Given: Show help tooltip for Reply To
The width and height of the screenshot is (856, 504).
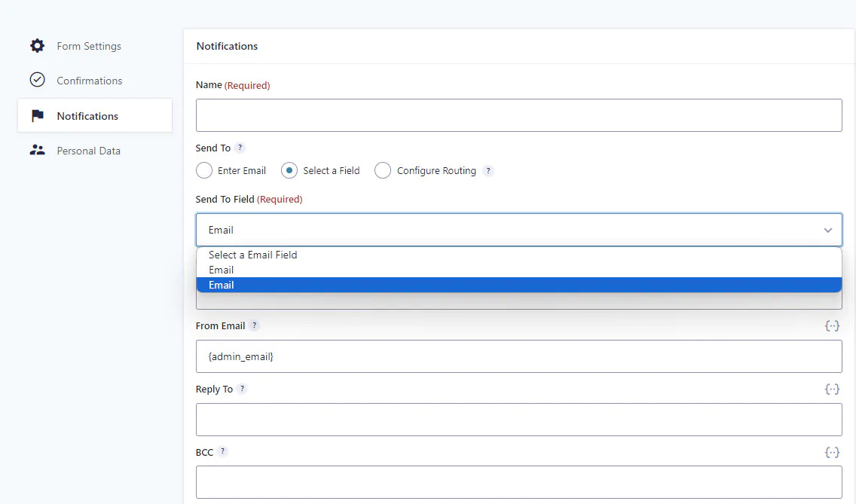Looking at the screenshot, I should [242, 389].
